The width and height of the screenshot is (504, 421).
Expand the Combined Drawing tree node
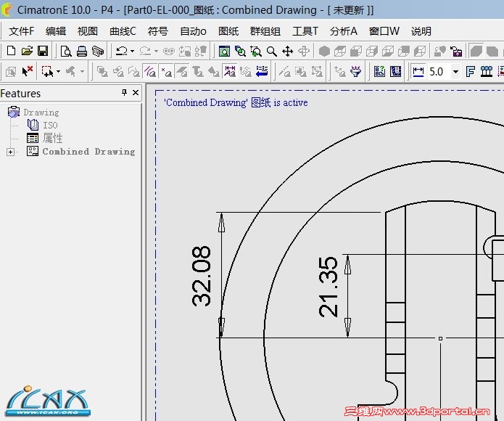pyautogui.click(x=11, y=152)
